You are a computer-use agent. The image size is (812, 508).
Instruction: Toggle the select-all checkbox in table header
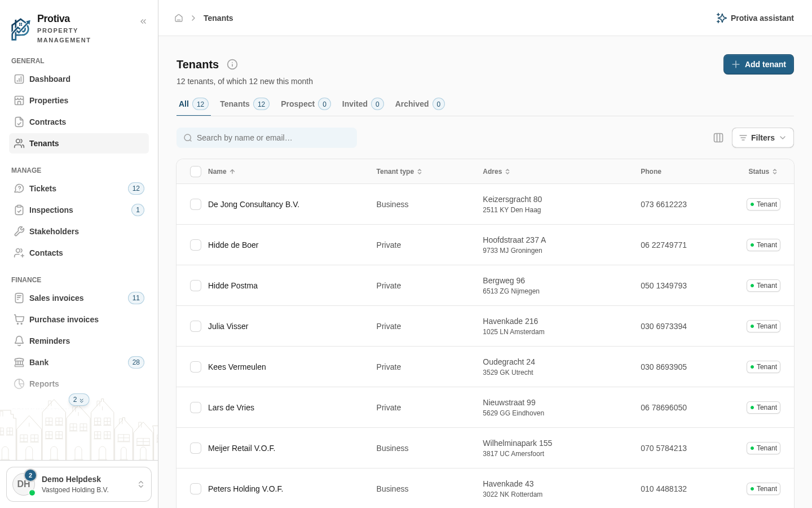[x=196, y=172]
